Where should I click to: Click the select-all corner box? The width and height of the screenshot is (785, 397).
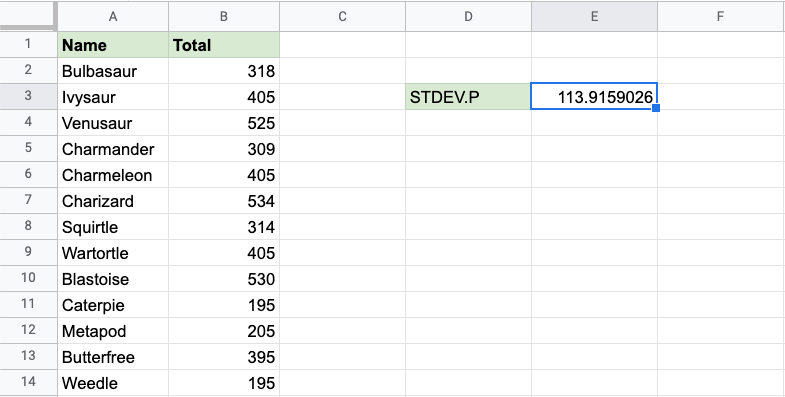pos(29,17)
